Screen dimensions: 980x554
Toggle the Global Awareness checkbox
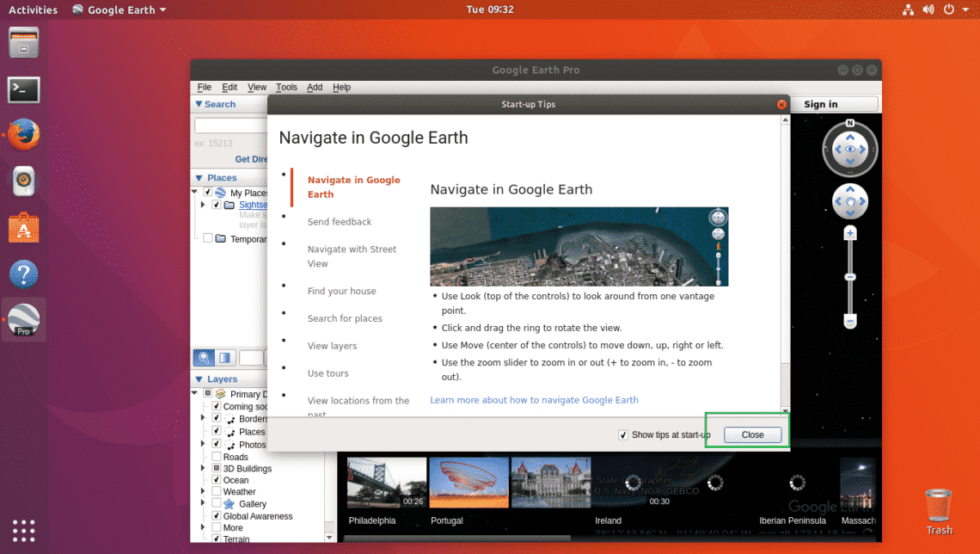(x=217, y=515)
